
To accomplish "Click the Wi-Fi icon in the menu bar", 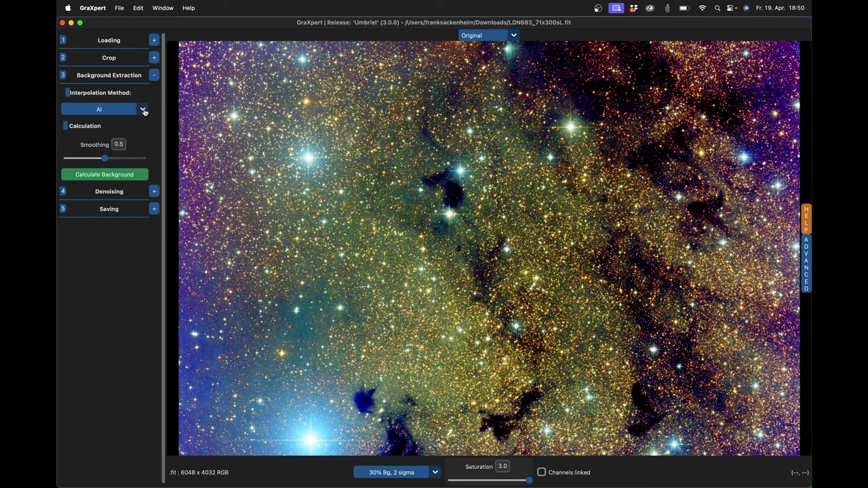I will point(702,7).
